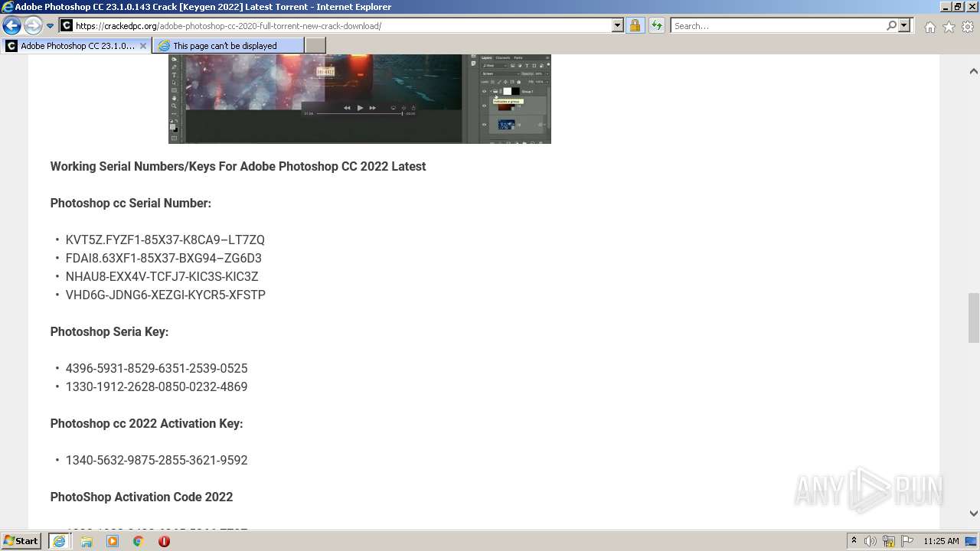The height and width of the screenshot is (551, 980).
Task: Click the page scrollbar down arrow
Action: pyautogui.click(x=973, y=514)
